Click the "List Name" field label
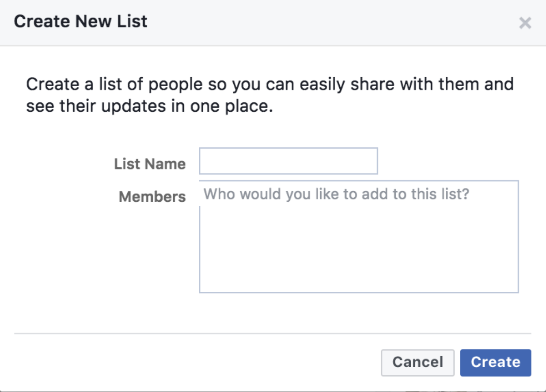This screenshot has width=546, height=392. click(150, 164)
